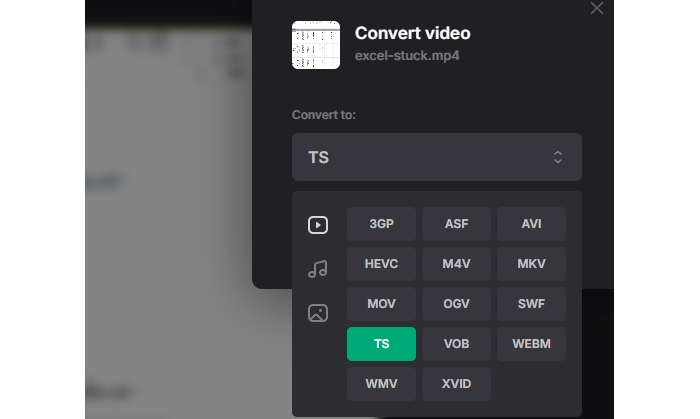The height and width of the screenshot is (419, 700).
Task: Choose the SWF format button
Action: coord(531,304)
